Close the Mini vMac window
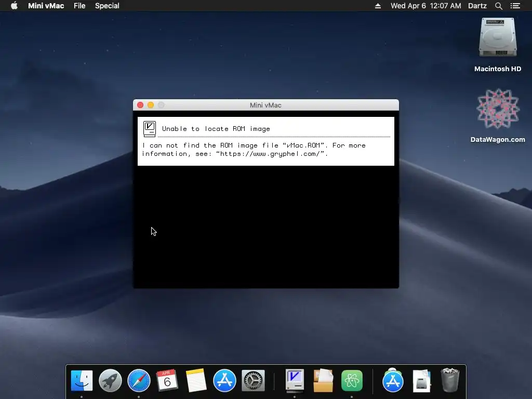 (140, 105)
